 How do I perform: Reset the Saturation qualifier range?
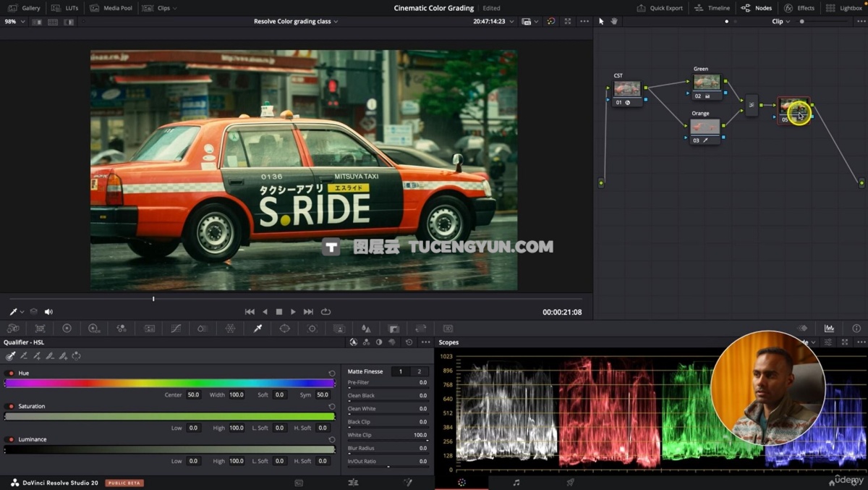tap(332, 406)
